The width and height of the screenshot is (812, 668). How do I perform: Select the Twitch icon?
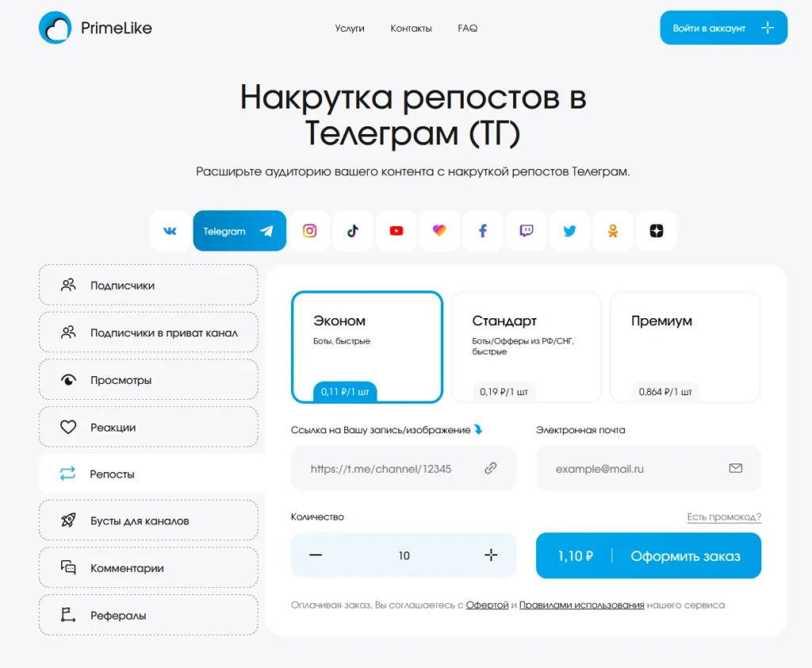527,231
